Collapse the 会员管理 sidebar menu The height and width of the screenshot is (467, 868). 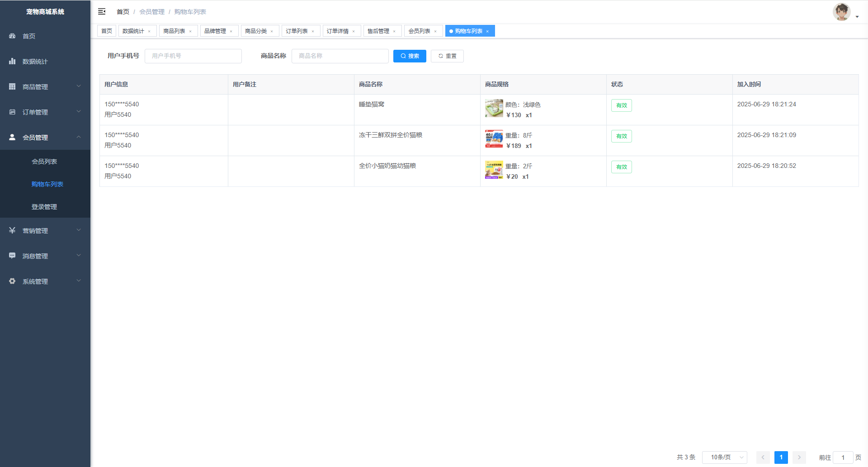point(45,137)
